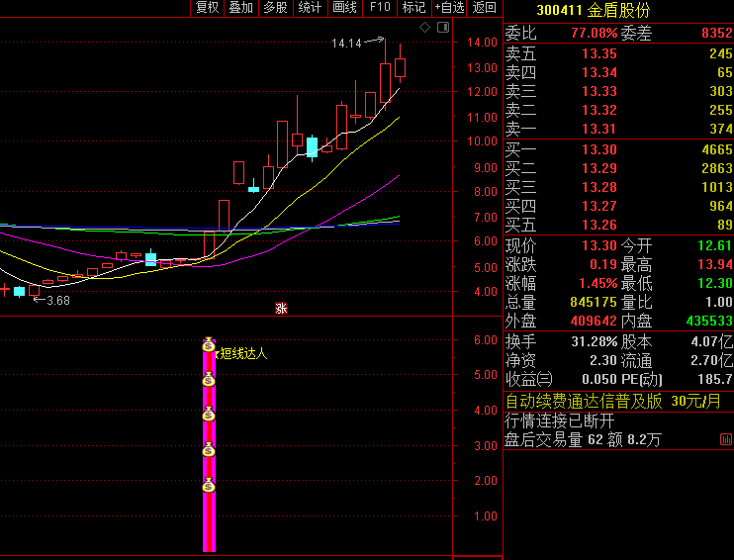Click the 卖四 price 13.34
734x560 pixels.
[599, 72]
